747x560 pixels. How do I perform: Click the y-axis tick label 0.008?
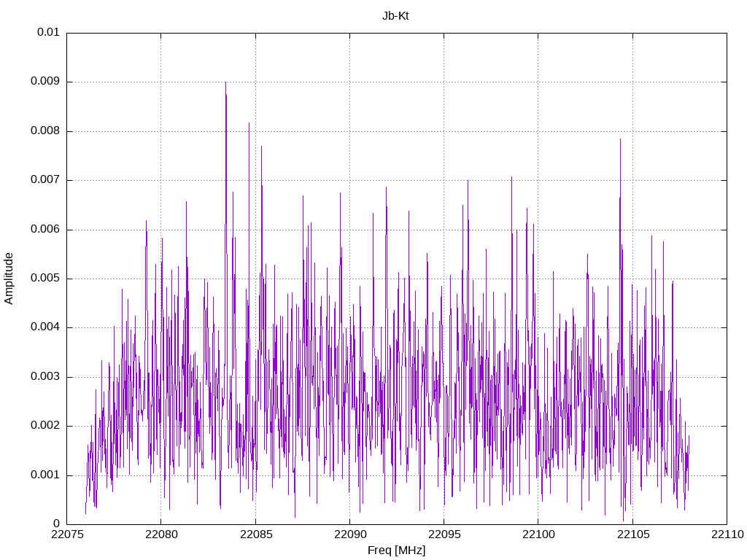45,131
